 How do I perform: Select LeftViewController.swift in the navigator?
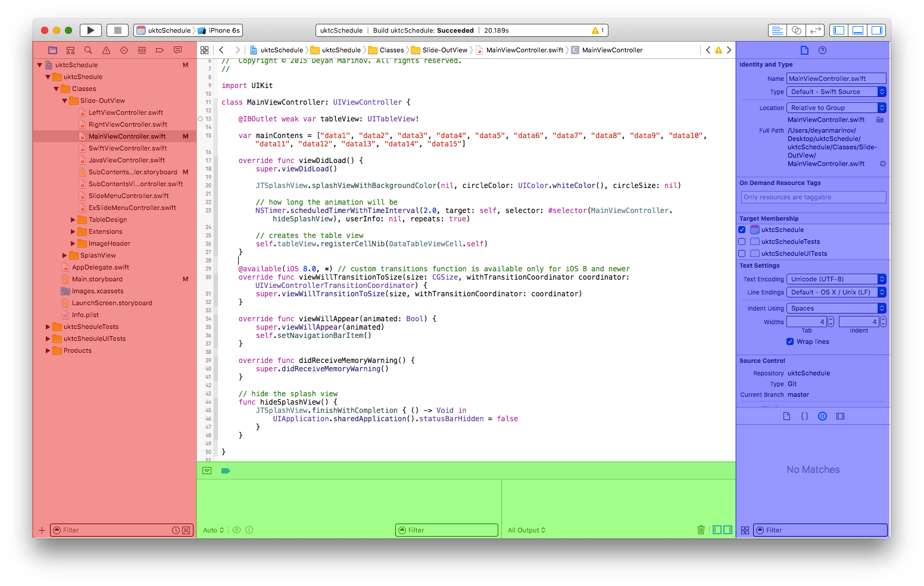coord(126,112)
